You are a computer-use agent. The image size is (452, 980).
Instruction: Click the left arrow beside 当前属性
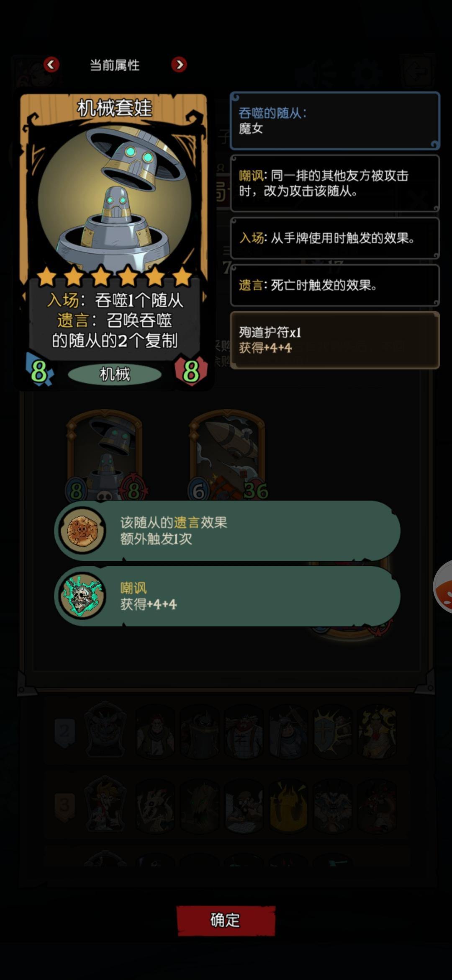click(x=51, y=64)
